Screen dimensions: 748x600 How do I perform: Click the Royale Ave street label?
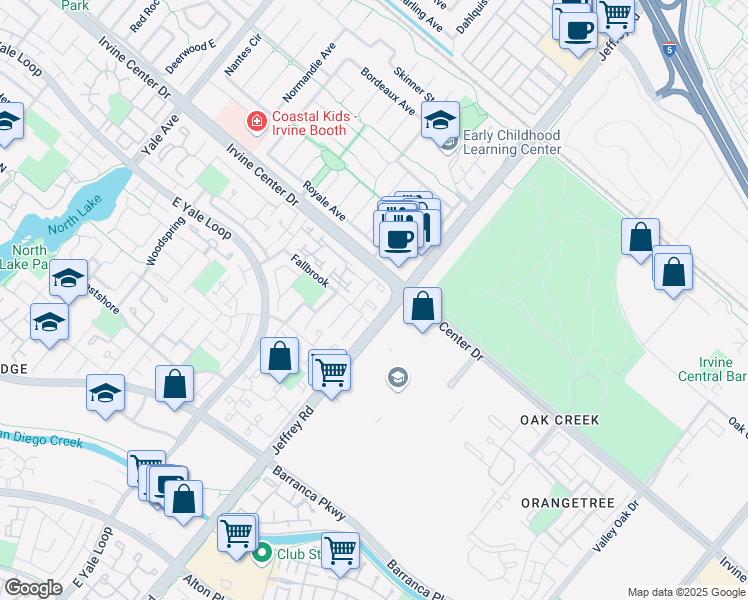coord(324,201)
